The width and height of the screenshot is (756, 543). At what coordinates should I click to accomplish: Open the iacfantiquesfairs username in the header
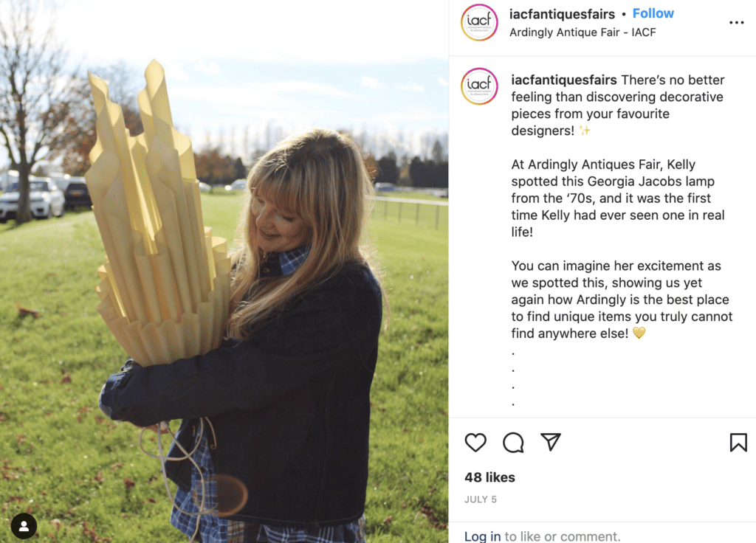pyautogui.click(x=562, y=14)
